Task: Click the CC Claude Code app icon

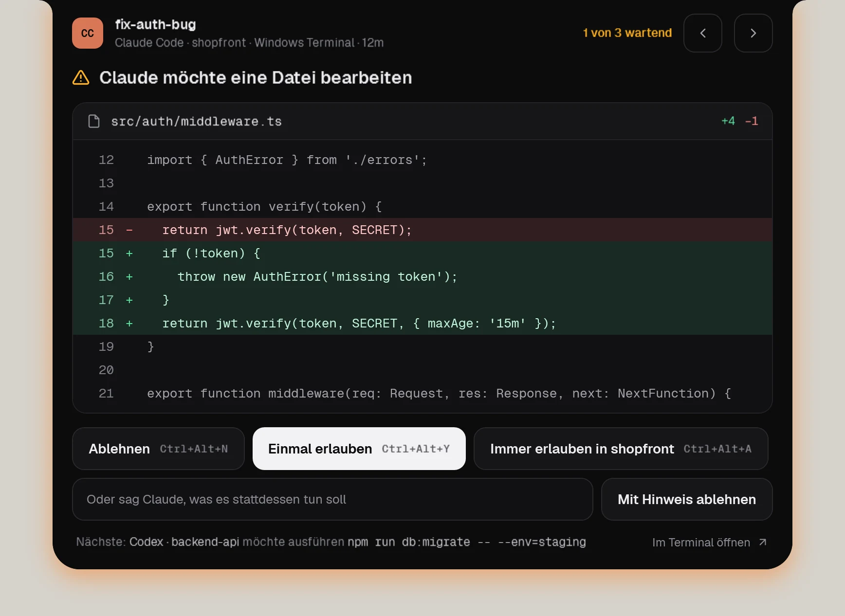Action: point(88,33)
